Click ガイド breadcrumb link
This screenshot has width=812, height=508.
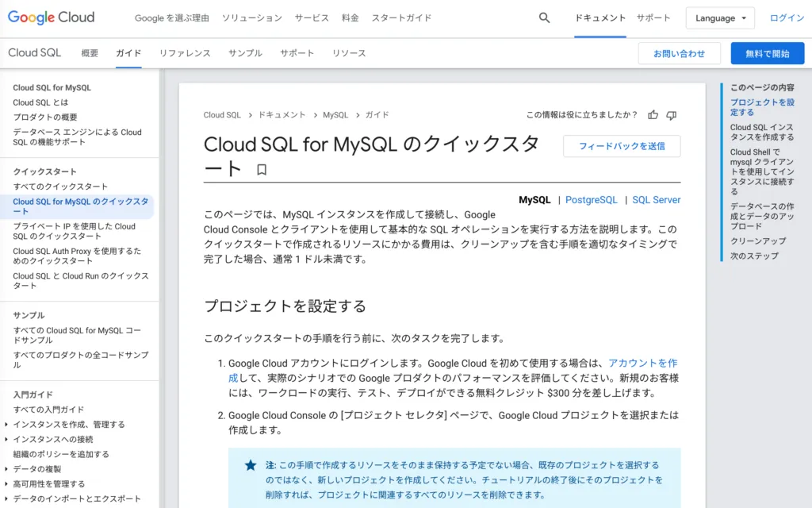point(377,115)
